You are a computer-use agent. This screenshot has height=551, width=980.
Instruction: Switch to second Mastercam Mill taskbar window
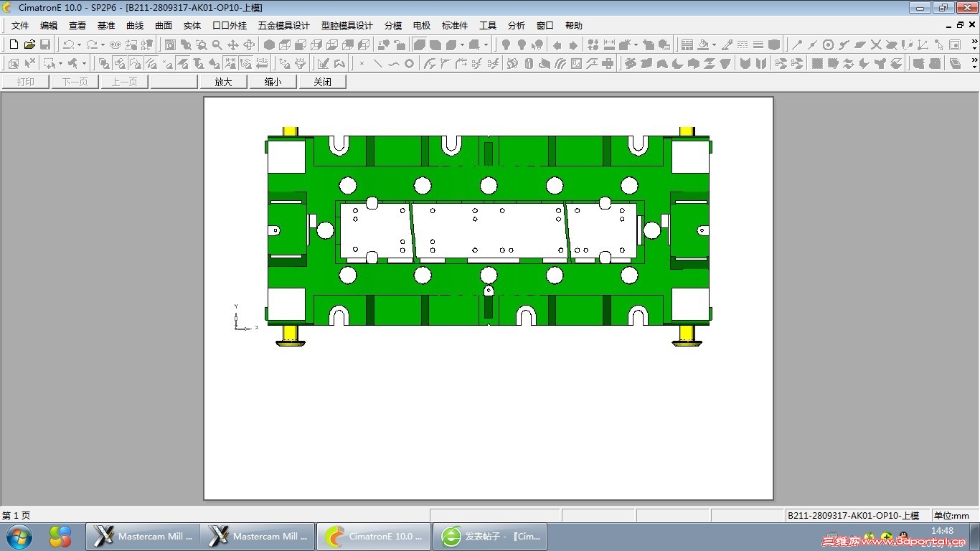pyautogui.click(x=258, y=537)
